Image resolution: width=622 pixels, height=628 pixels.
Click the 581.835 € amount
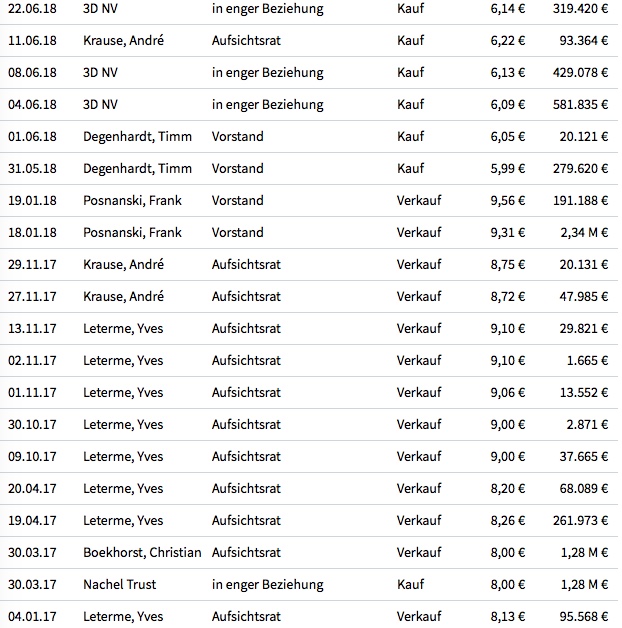click(579, 104)
